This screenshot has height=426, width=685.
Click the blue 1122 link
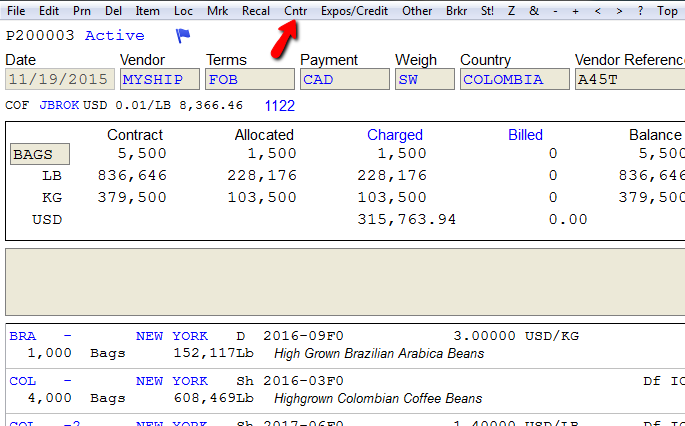[280, 106]
